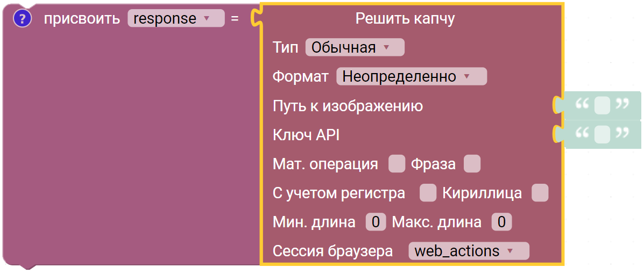Select the Решить капчу block title
The image size is (644, 274).
click(x=405, y=19)
